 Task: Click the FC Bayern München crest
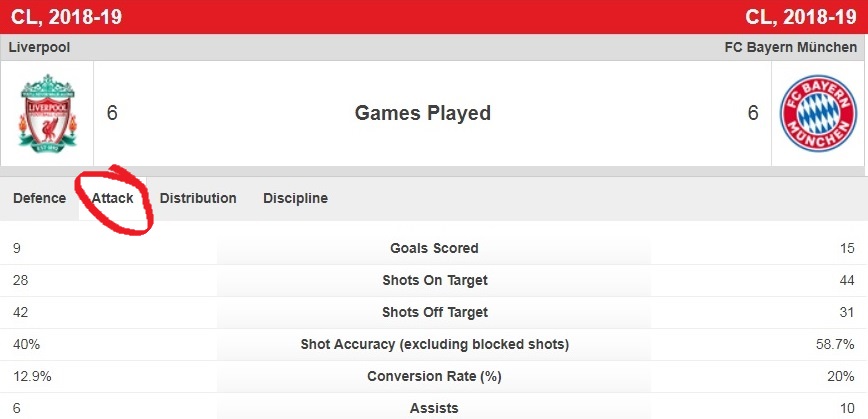point(818,113)
